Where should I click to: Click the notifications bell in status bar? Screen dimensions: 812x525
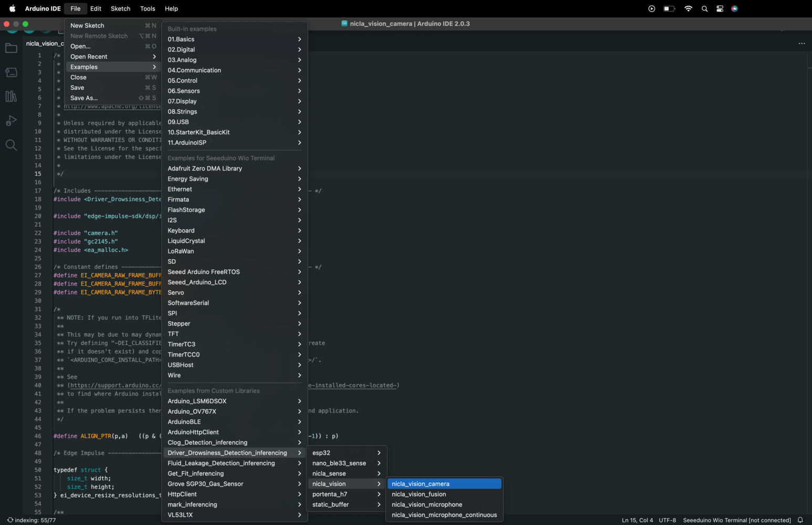click(800, 520)
